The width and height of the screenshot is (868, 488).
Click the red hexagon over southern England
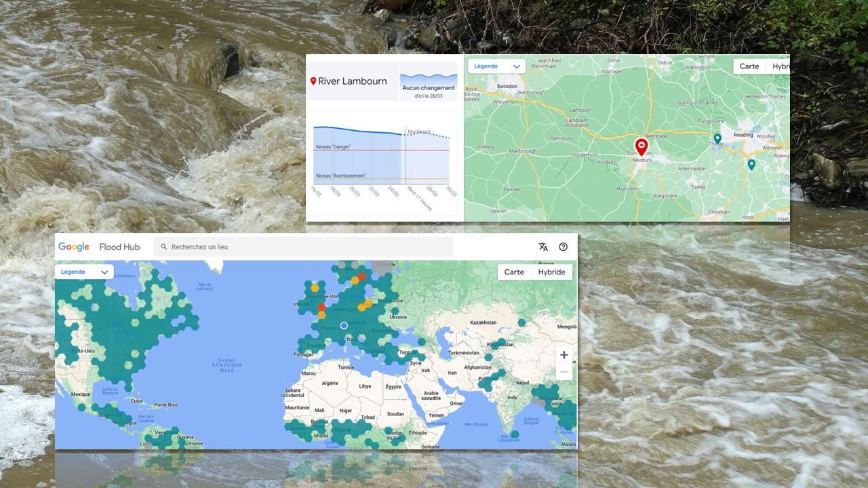pos(321,307)
